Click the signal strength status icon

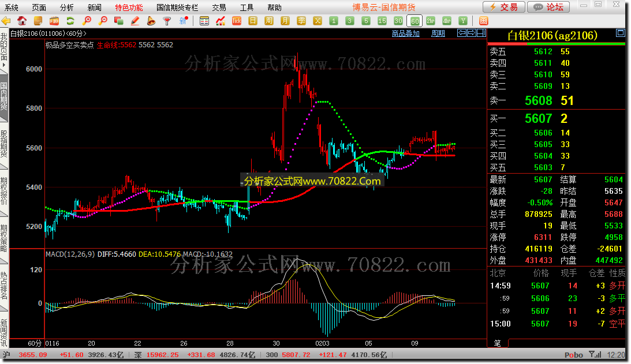point(595,354)
